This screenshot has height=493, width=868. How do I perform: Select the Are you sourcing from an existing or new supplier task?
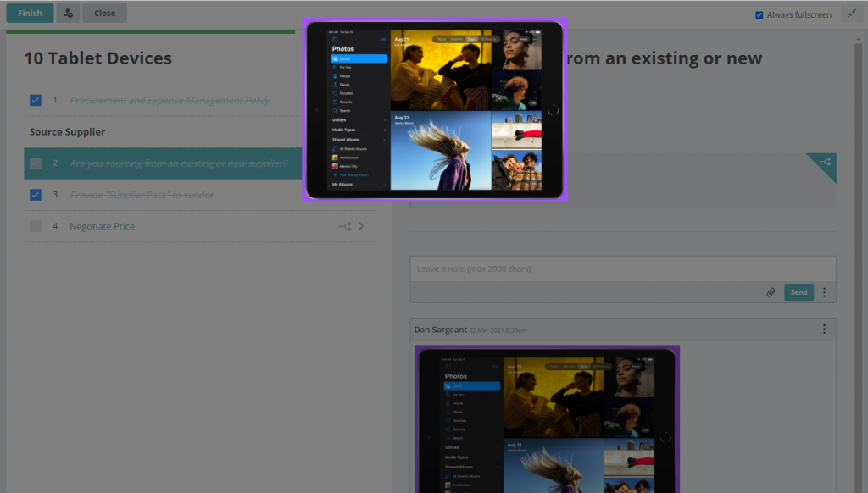[178, 163]
